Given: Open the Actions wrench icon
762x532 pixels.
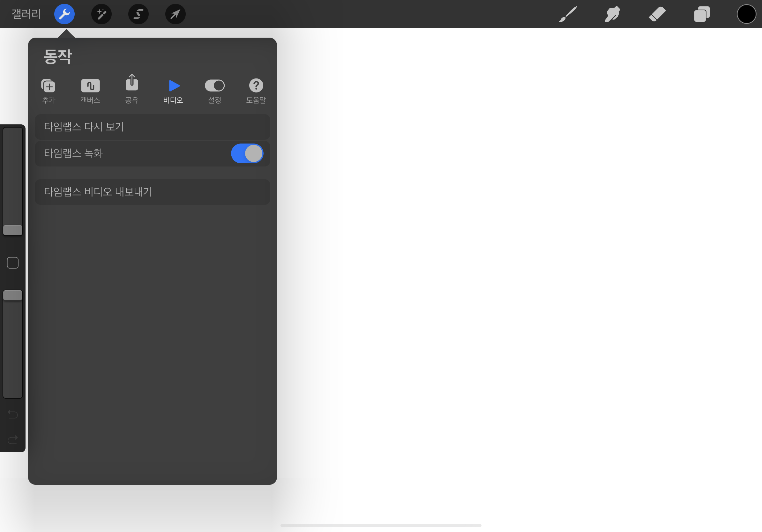Looking at the screenshot, I should (64, 14).
